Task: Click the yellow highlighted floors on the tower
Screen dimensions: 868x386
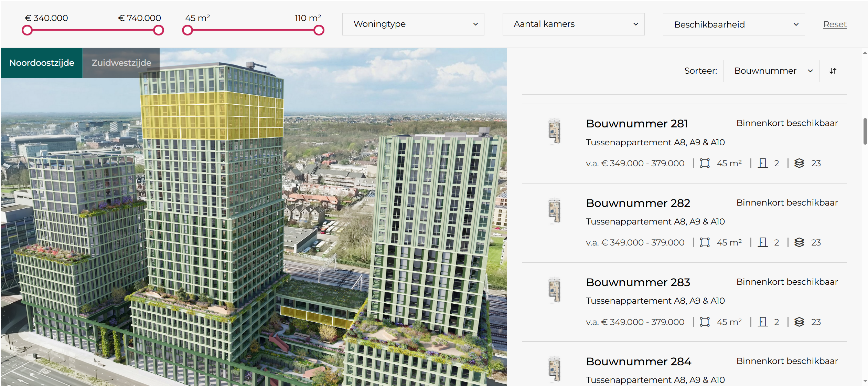Action: coord(212,116)
